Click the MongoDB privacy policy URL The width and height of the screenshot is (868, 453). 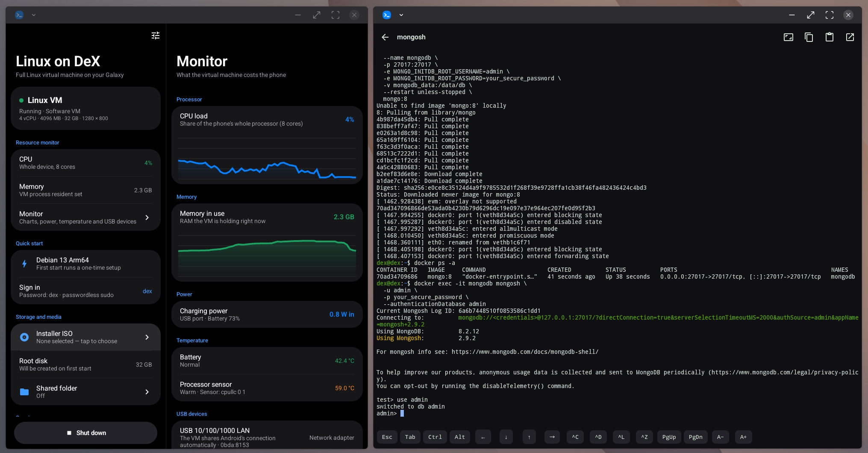(x=785, y=372)
